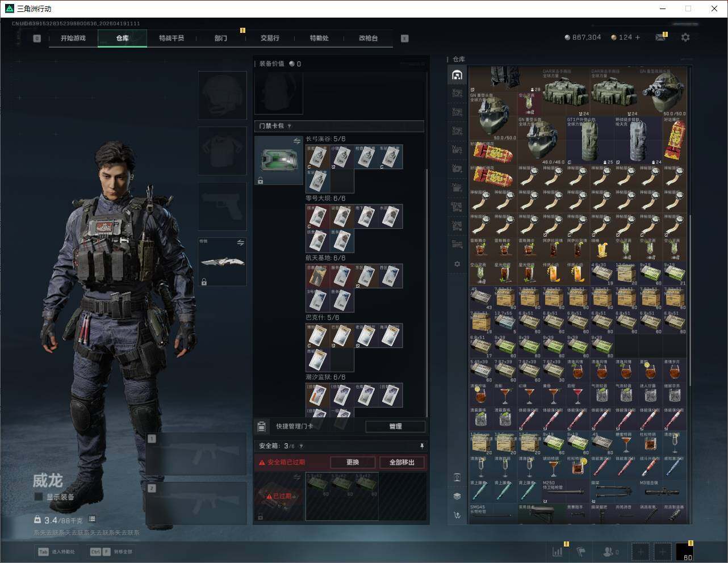Click the 全部移出 button
Screen dimensions: 728x563
pyautogui.click(x=402, y=462)
